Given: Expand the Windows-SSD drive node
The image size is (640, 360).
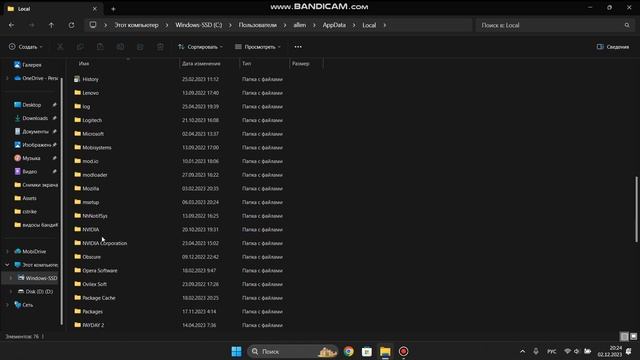Looking at the screenshot, I should click(x=11, y=278).
